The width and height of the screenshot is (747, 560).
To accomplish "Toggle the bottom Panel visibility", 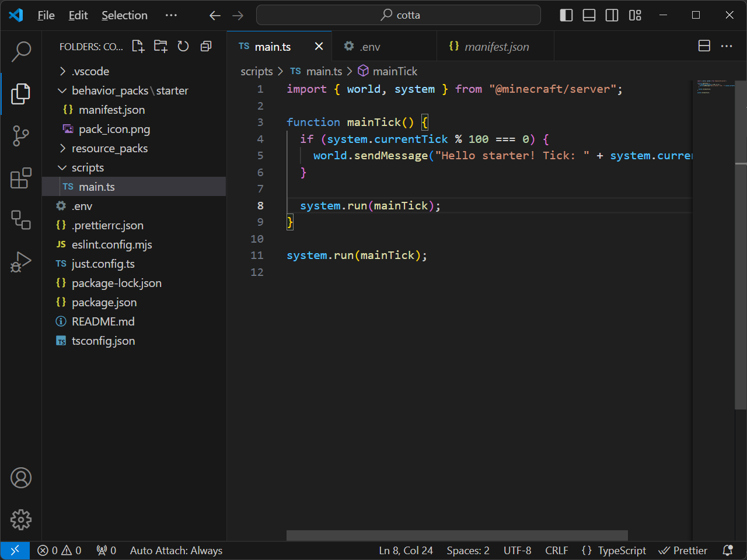I will click(589, 15).
